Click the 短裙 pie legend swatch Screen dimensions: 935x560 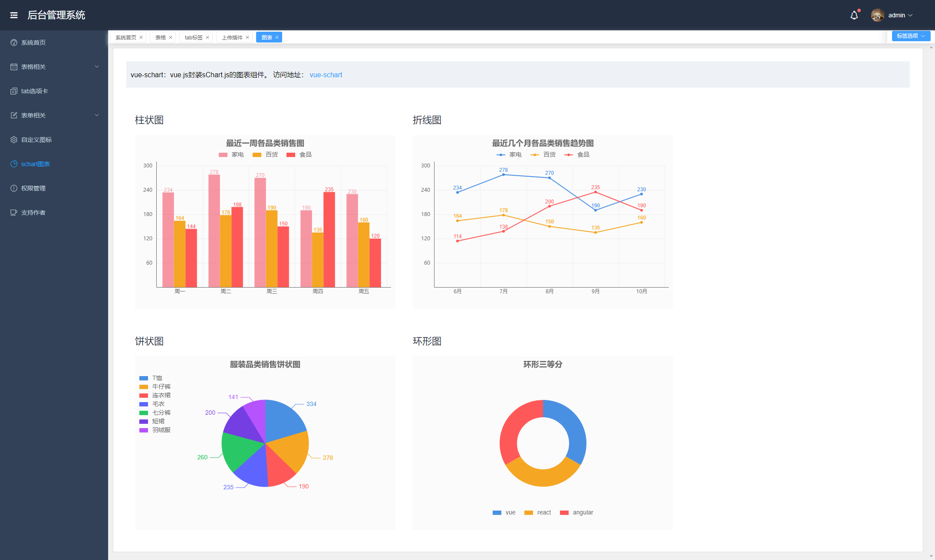tap(144, 422)
